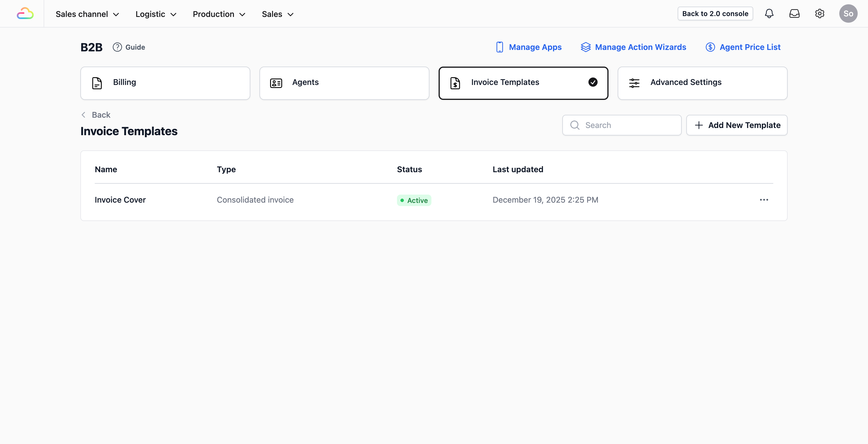Open the notifications bell
Viewport: 868px width, 444px height.
[769, 13]
